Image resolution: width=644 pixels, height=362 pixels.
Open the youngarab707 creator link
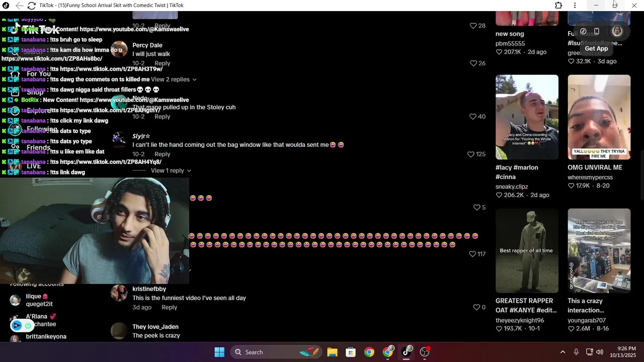(587, 320)
